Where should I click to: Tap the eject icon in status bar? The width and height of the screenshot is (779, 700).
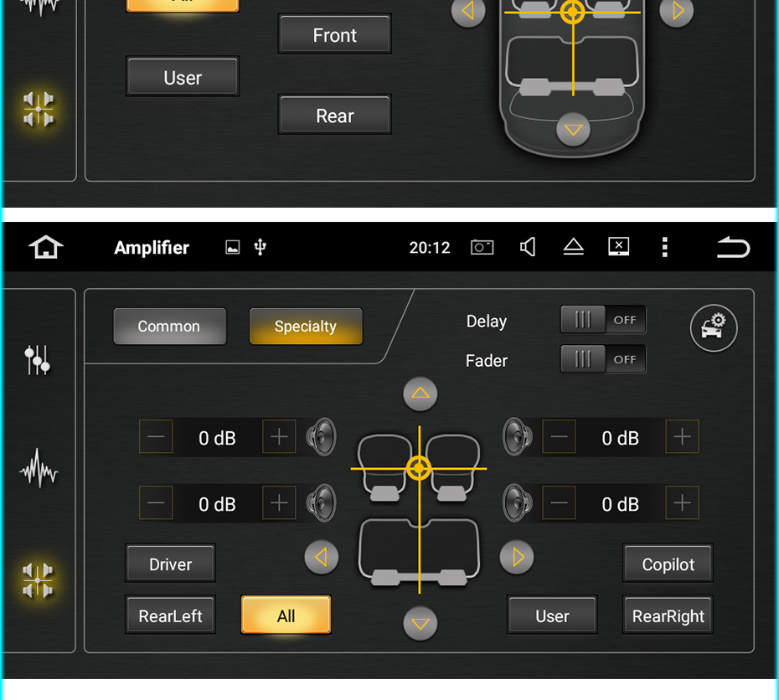tap(573, 247)
